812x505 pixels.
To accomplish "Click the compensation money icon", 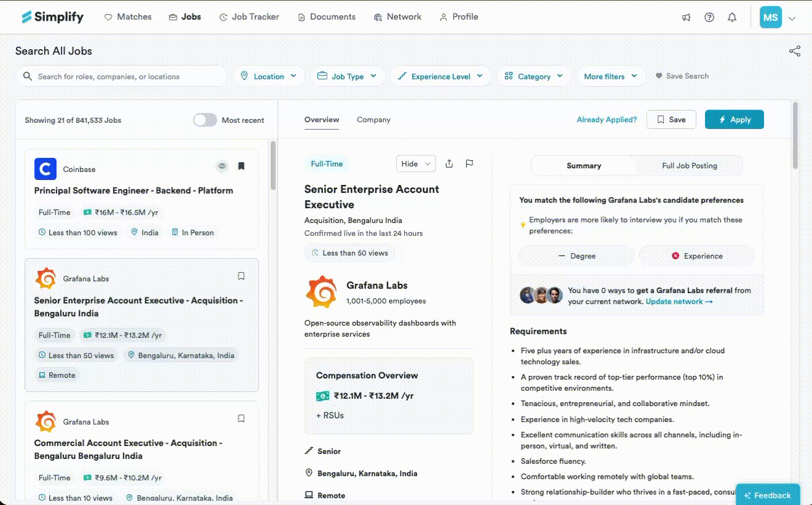I will [x=322, y=396].
